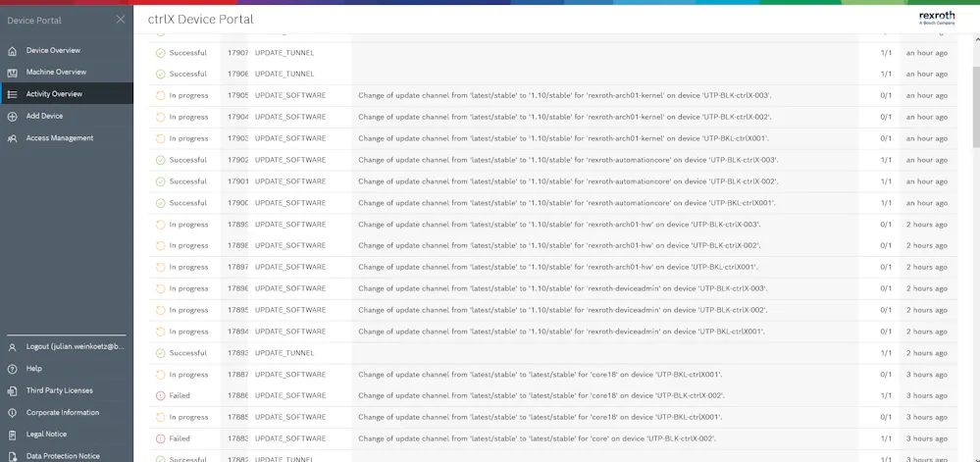Screen dimensions: 980x462
Task: Click the Third Party Licenses icon
Action: pyautogui.click(x=12, y=390)
